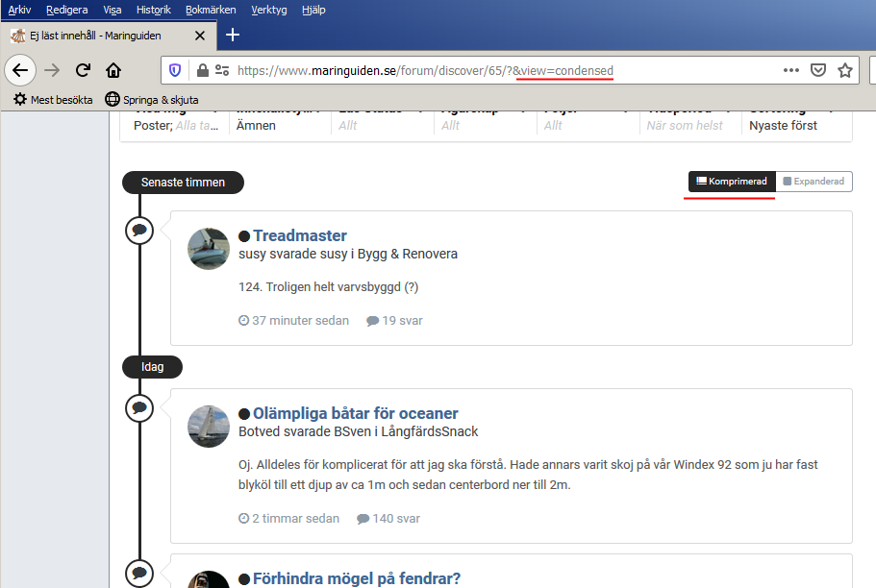Switch to Komprimerad view
This screenshot has height=588, width=876.
(x=731, y=182)
